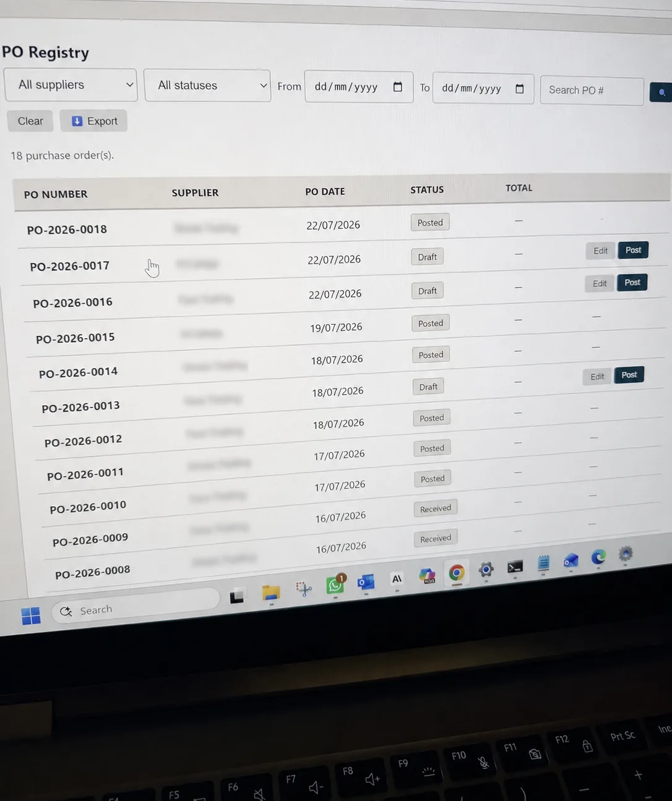Click the Clear filters button
The height and width of the screenshot is (801, 672).
click(x=30, y=121)
